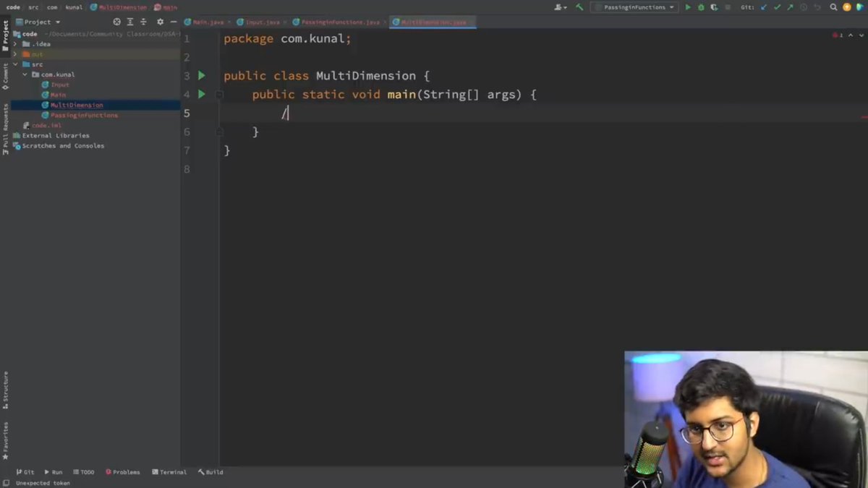Git commit green checkmark icon
This screenshot has height=488, width=868.
coord(777,7)
